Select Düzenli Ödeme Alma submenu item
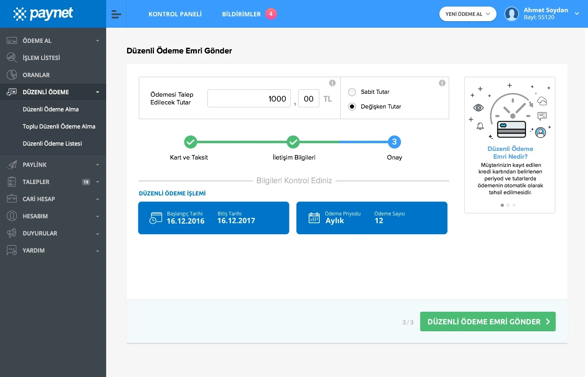588x377 pixels. tap(51, 109)
